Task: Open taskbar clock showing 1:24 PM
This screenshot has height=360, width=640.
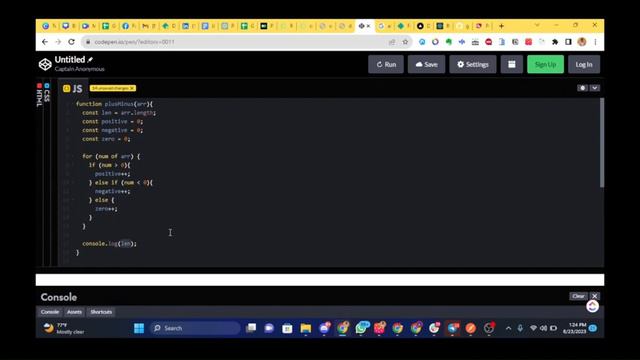Action: 574,328
